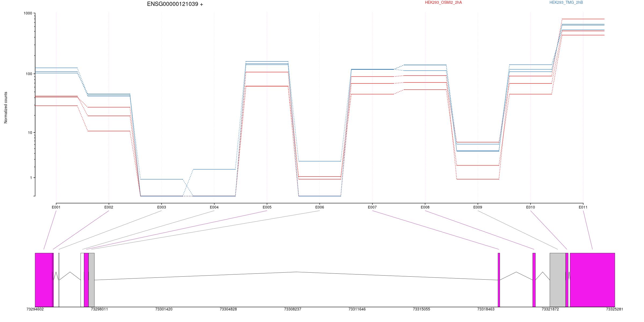
Task: Click genomic coordinate 73304828
Action: tap(228, 309)
